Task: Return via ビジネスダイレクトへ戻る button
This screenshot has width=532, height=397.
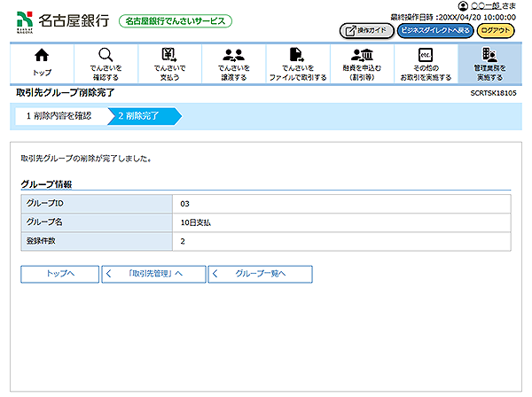Action: coord(435,30)
